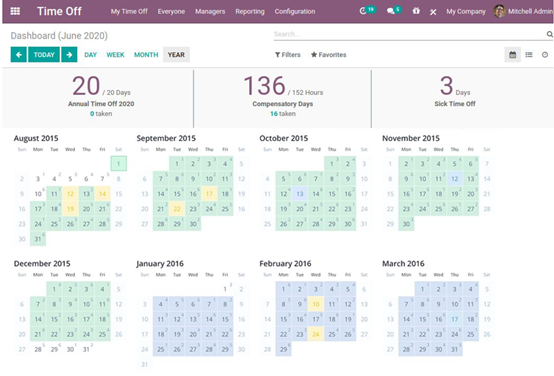Image resolution: width=554 pixels, height=376 pixels.
Task: Click the February 2016 month title
Action: click(x=285, y=264)
